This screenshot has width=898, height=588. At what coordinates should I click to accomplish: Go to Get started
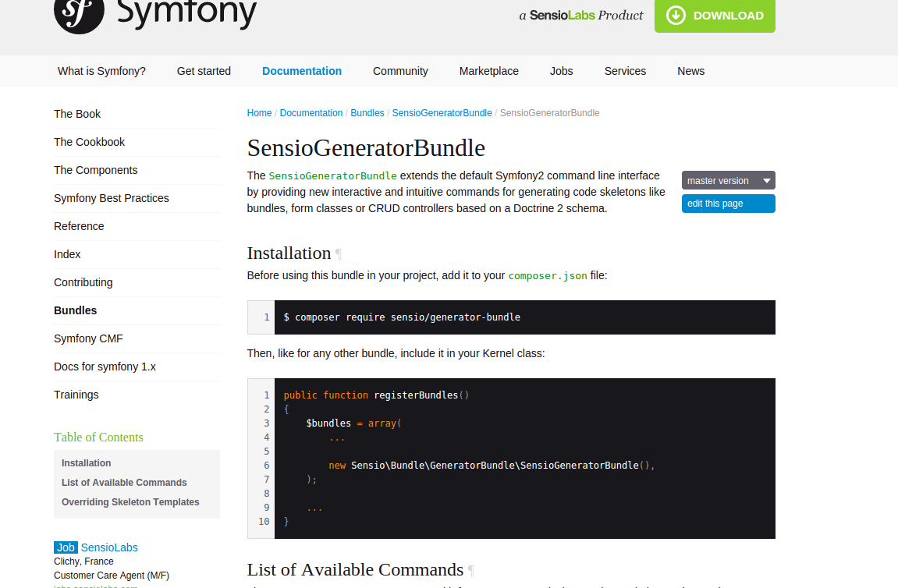(x=204, y=71)
